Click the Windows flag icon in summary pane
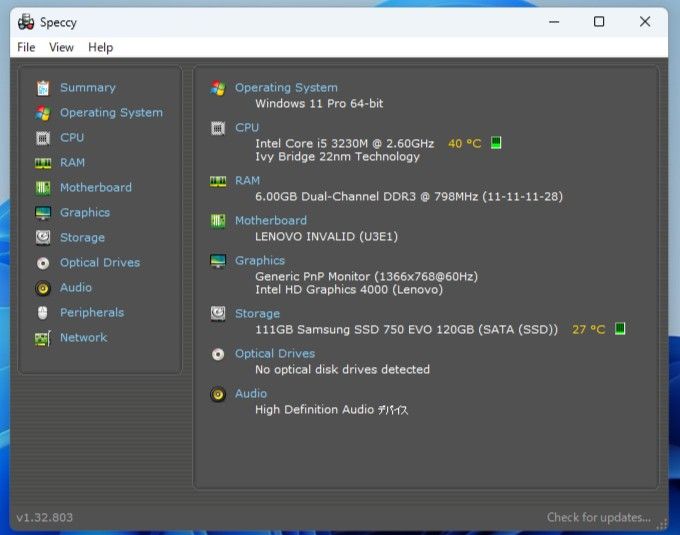The width and height of the screenshot is (680, 535). [x=218, y=88]
